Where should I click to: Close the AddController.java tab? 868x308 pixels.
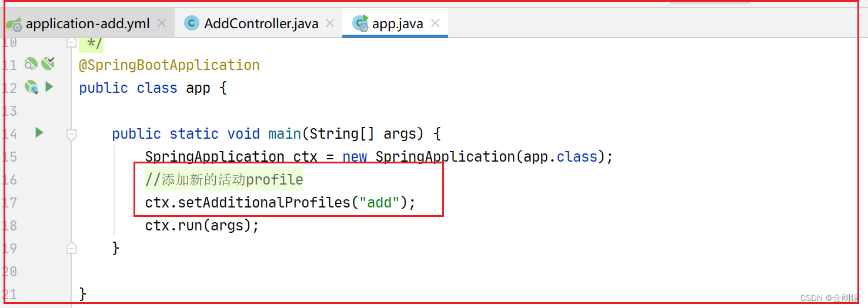pos(330,24)
